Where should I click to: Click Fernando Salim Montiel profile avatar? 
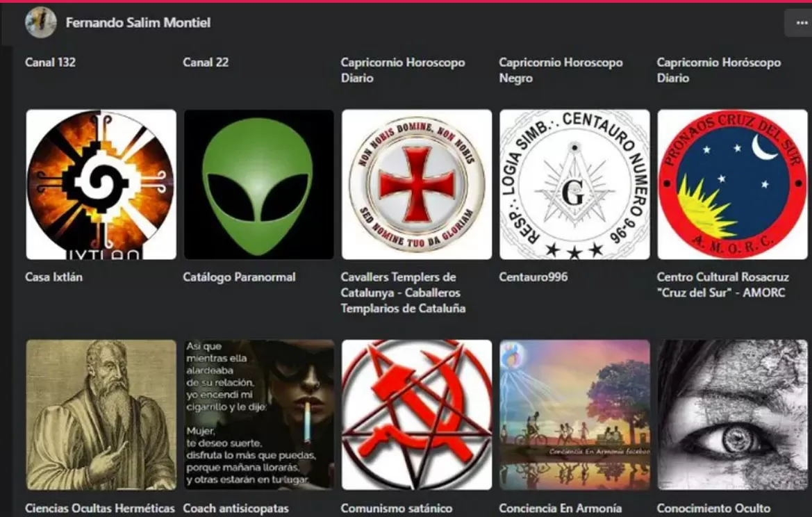point(40,23)
